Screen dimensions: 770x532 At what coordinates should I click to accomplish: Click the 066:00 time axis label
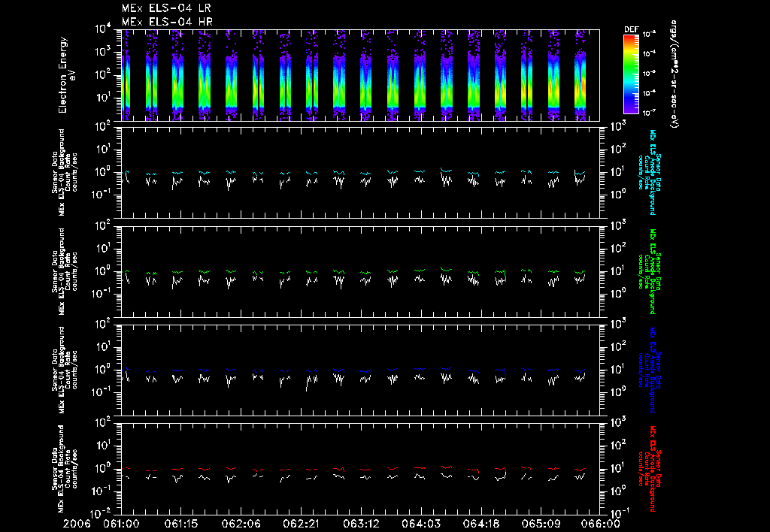pos(602,524)
